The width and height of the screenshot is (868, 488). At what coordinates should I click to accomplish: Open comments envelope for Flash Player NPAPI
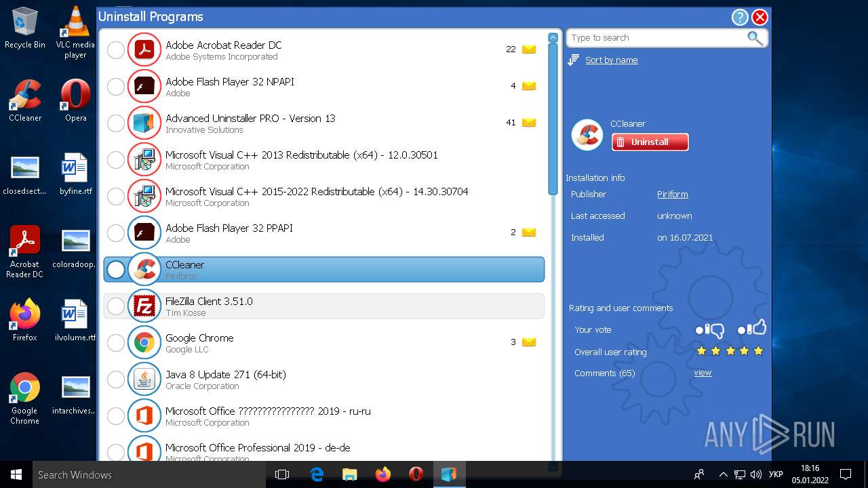[529, 86]
